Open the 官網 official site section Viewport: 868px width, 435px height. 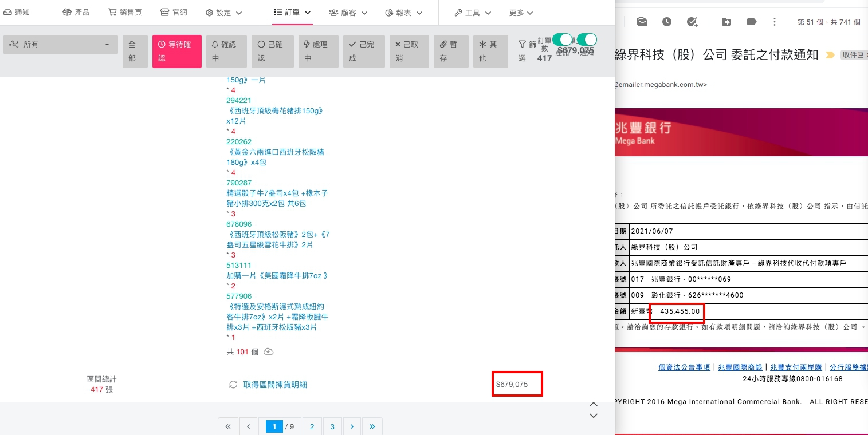(173, 12)
